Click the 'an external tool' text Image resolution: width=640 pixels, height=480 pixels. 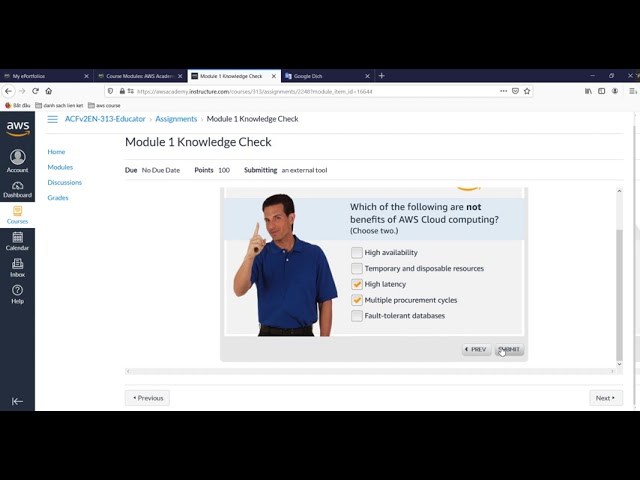point(304,170)
